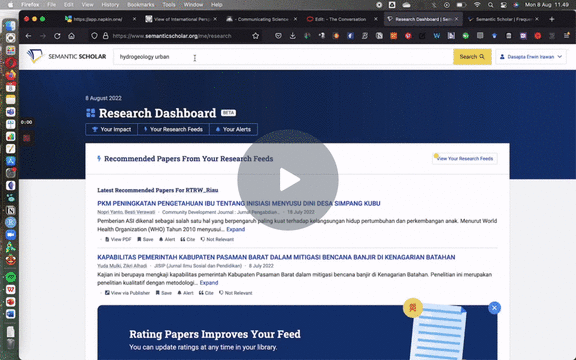
Task: Click the browser back arrow
Action: pyautogui.click(x=28, y=36)
